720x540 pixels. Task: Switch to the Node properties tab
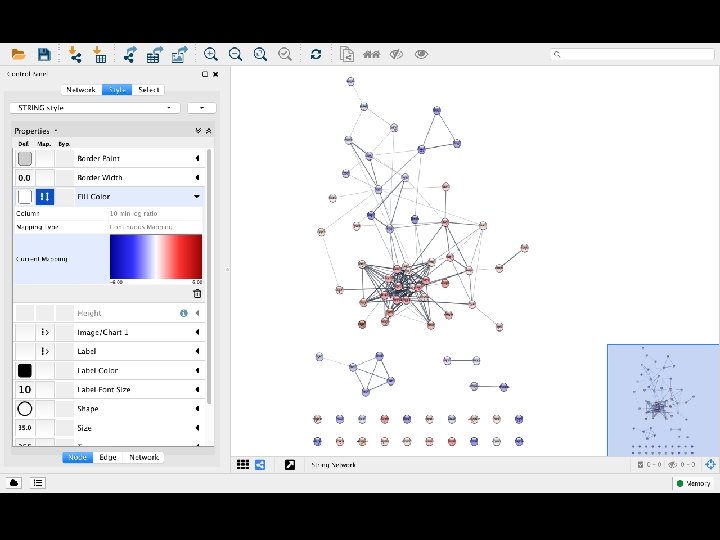tap(78, 457)
